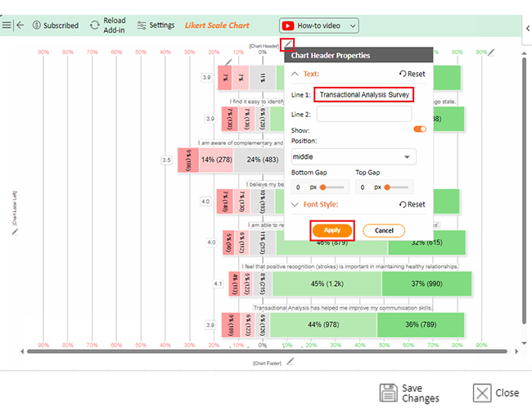Edit the Chart Footer with pencil icon
Screen dimensions: 532x408
click(x=290, y=362)
